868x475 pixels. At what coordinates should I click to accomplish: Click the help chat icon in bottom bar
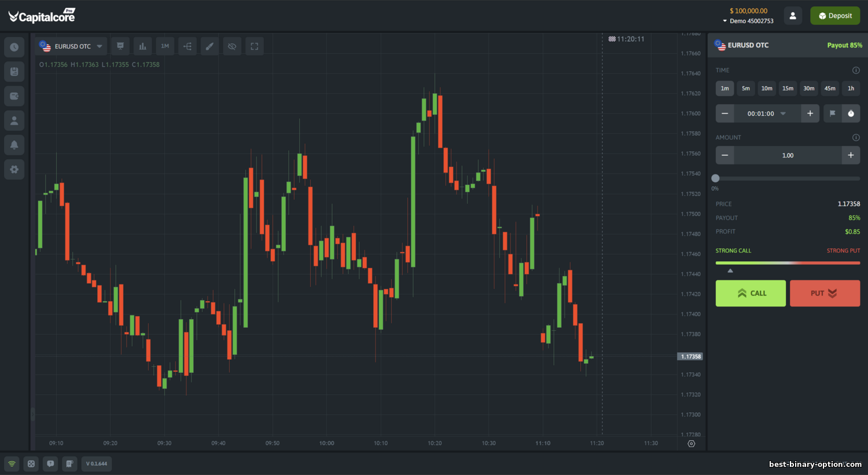[x=50, y=463]
